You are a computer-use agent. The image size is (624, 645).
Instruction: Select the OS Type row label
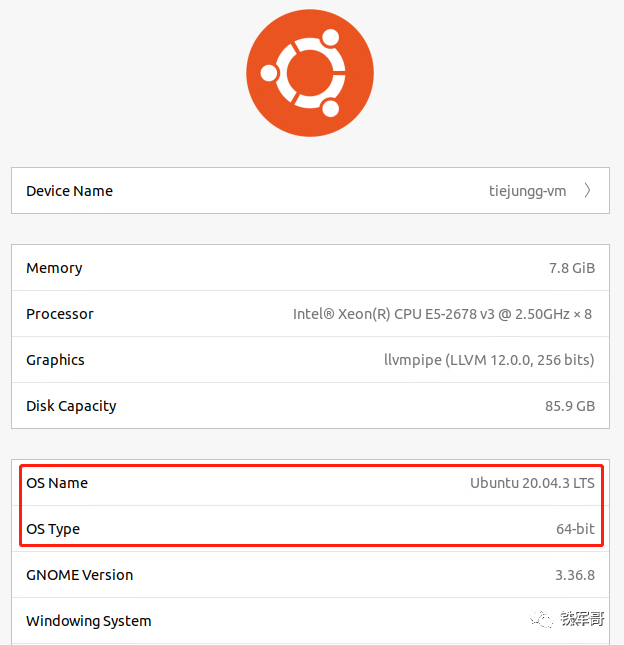(53, 529)
